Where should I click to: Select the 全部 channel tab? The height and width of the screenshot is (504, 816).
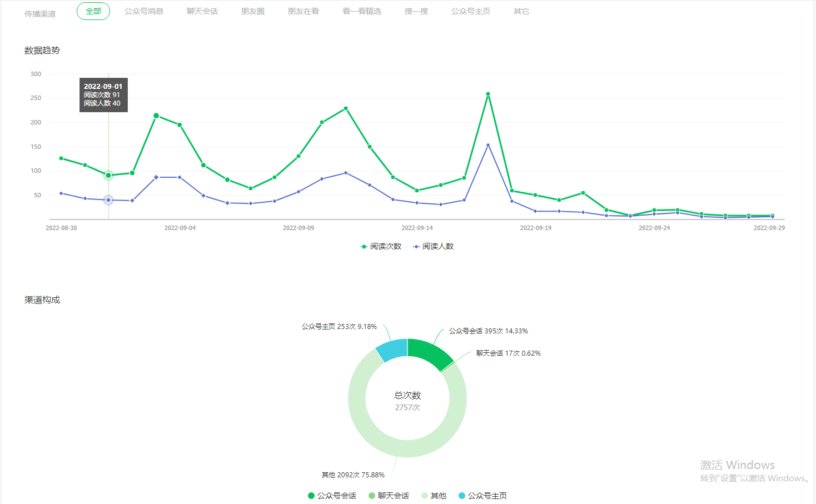93,11
